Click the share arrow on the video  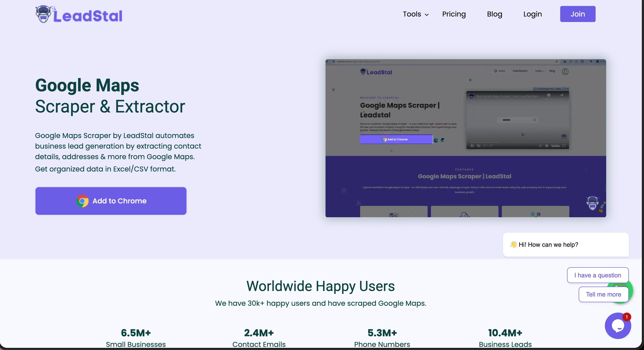[562, 95]
